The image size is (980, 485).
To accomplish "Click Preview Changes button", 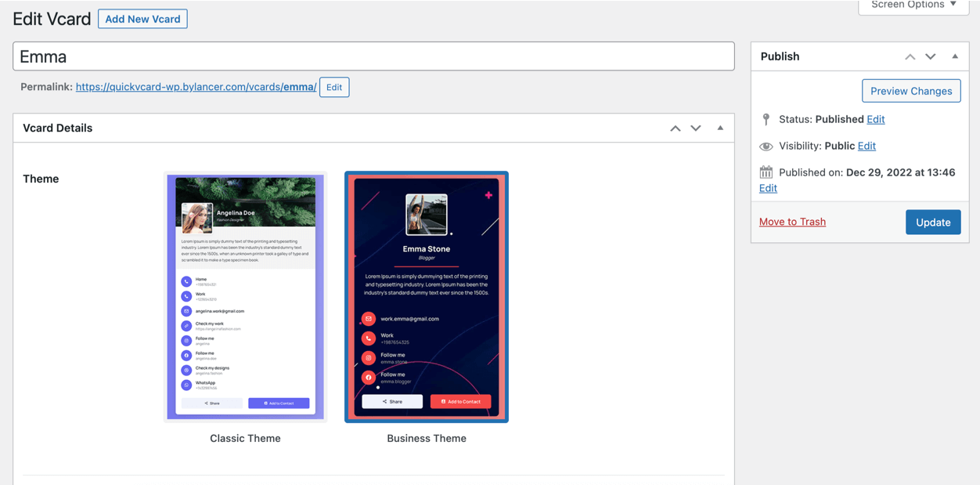I will point(911,91).
